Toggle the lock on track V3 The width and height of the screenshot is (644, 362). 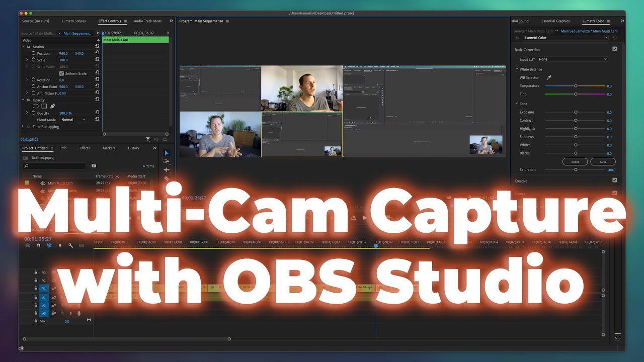36,272
